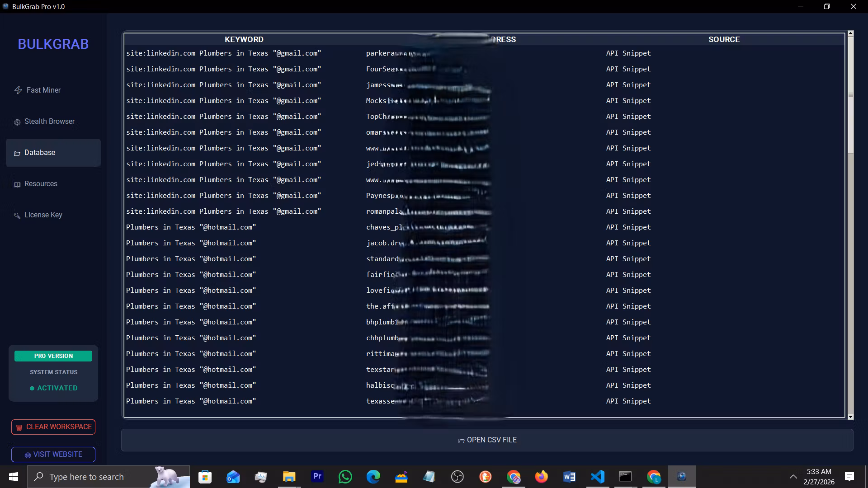Select the row with address starting 'Paynesp'
Image resolution: width=868 pixels, height=488 pixels.
click(x=484, y=196)
